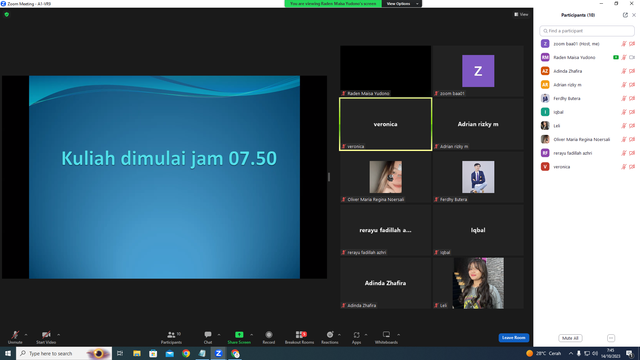Toggle mute icon for Iqbal in list
This screenshot has height=360, width=640.
click(x=624, y=112)
